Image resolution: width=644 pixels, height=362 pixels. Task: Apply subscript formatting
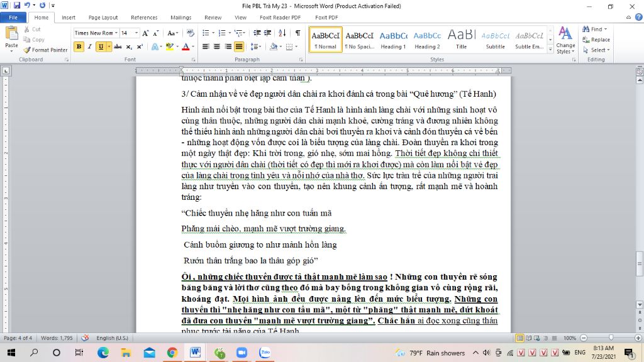[x=128, y=47]
